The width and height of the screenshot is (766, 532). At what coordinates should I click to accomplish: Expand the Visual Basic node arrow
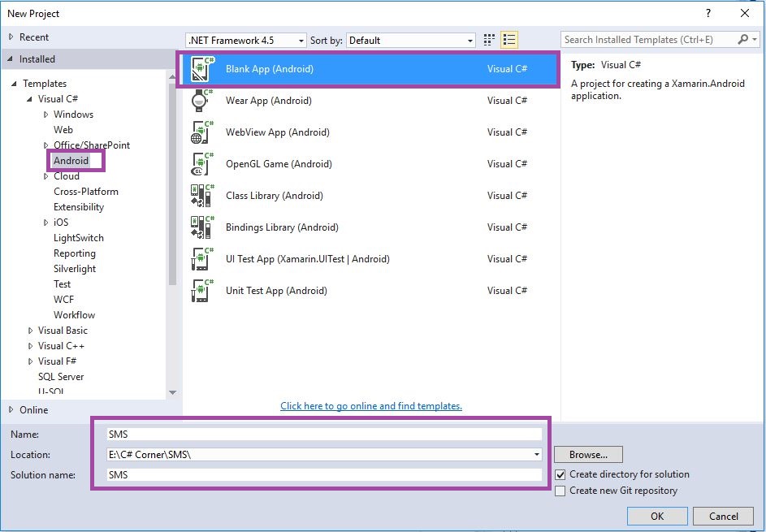pyautogui.click(x=30, y=331)
